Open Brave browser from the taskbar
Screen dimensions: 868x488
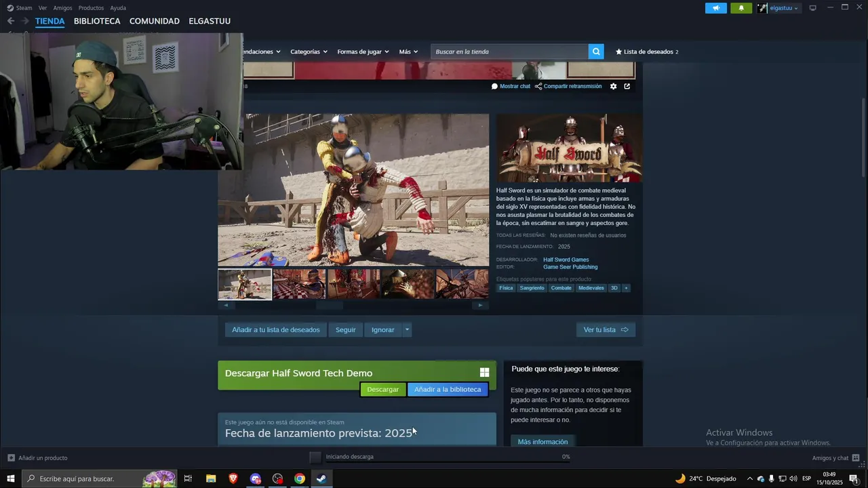233,479
